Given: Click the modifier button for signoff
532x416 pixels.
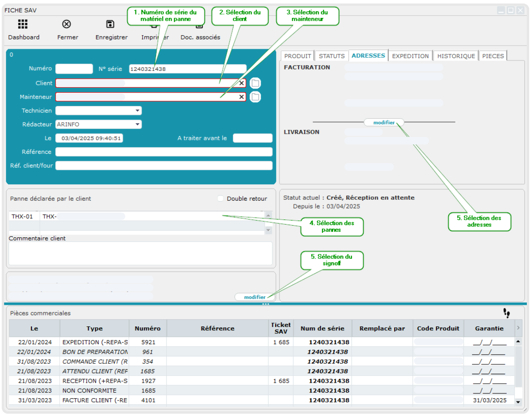Looking at the screenshot, I should point(255,297).
